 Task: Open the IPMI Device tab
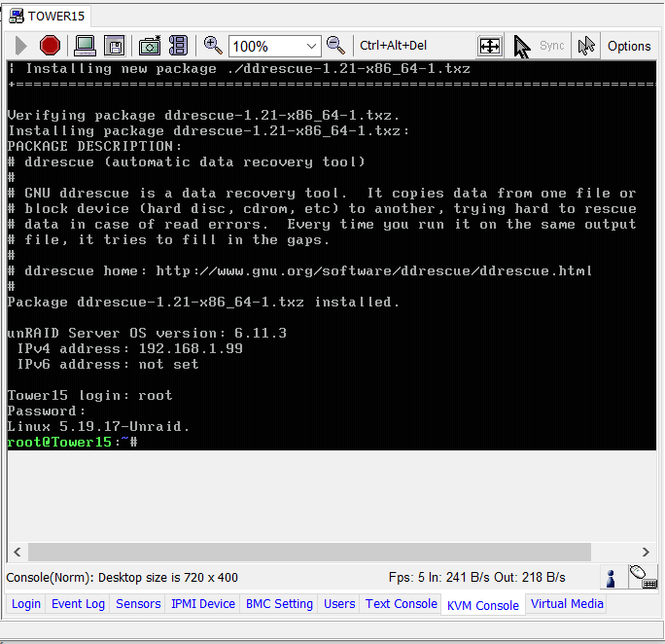[x=203, y=604]
